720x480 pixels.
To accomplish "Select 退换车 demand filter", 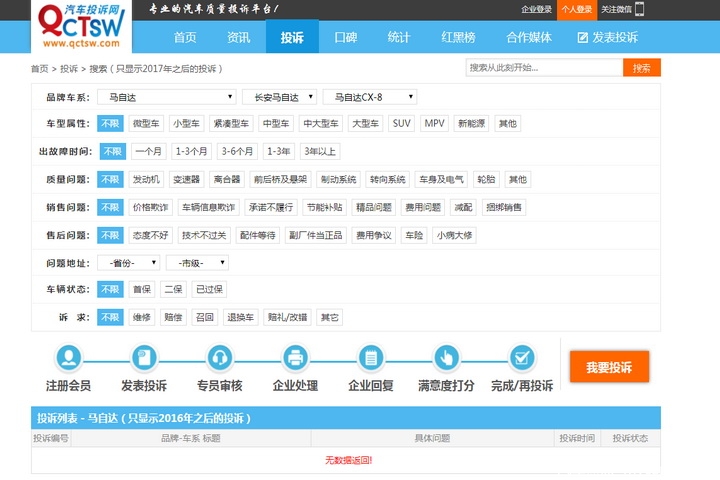I will click(241, 317).
